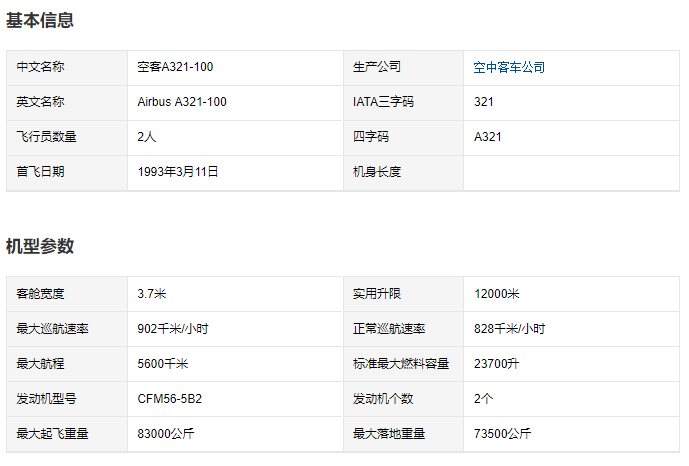This screenshot has width=689, height=466.
Task: Click the 客舱宽度 label
Action: coord(40,293)
